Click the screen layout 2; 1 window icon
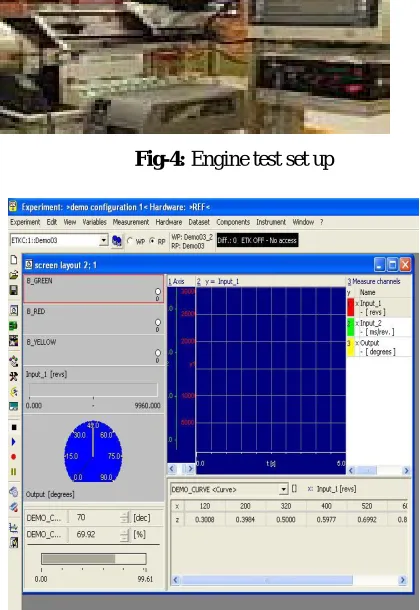 28,265
